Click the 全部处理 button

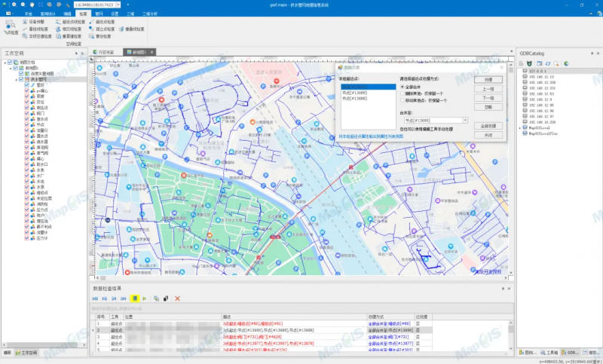488,126
